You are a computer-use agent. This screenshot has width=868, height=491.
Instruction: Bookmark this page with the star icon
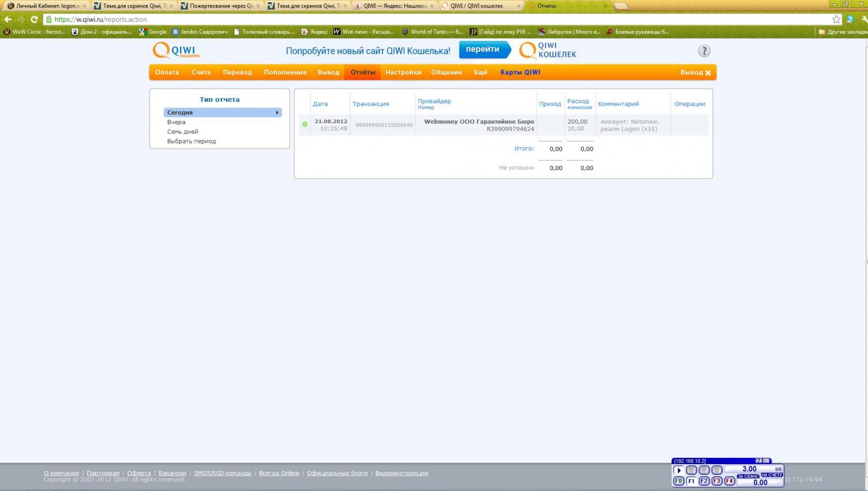(x=836, y=20)
